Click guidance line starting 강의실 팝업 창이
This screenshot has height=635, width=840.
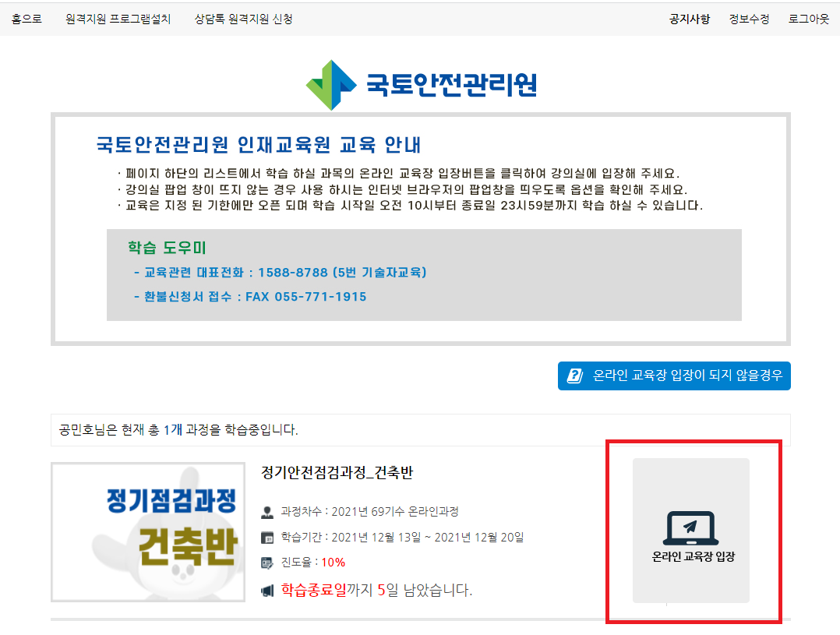point(402,189)
